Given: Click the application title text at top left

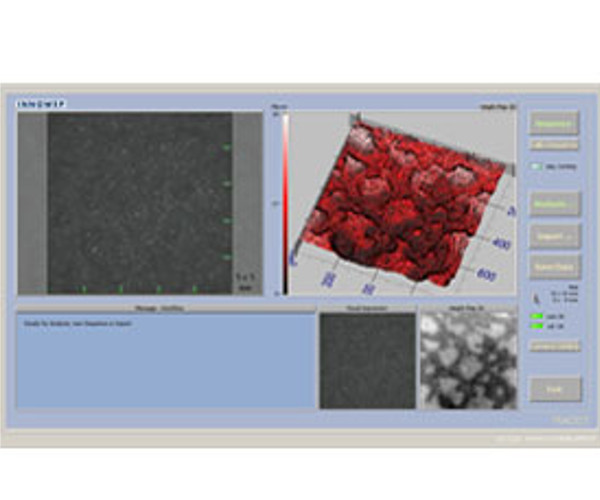Looking at the screenshot, I should pos(35,103).
